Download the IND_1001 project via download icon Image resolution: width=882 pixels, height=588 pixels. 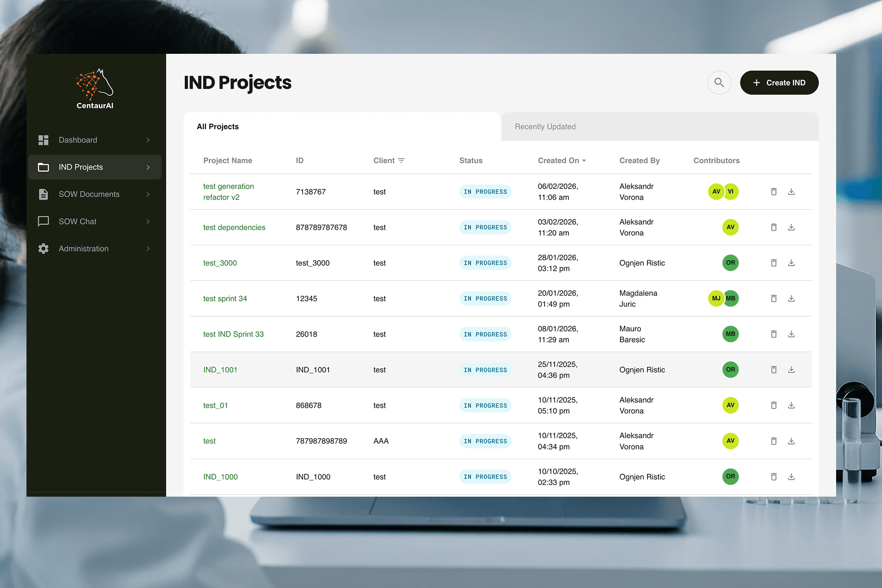click(x=791, y=370)
